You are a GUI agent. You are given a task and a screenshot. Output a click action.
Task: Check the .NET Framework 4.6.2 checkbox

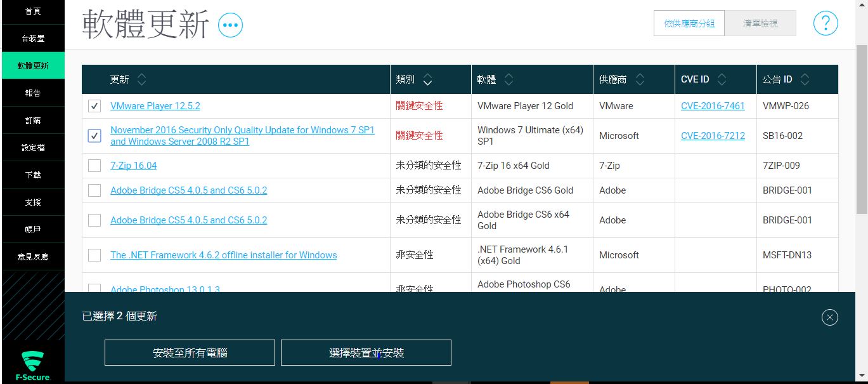tap(94, 255)
